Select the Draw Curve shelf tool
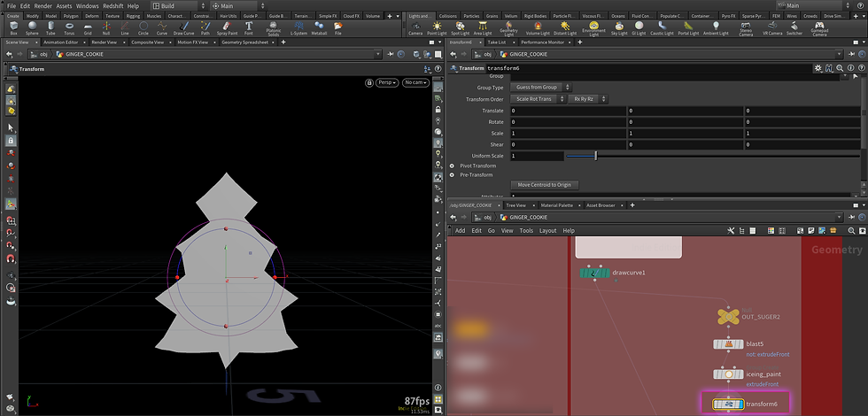868x416 pixels. (184, 28)
